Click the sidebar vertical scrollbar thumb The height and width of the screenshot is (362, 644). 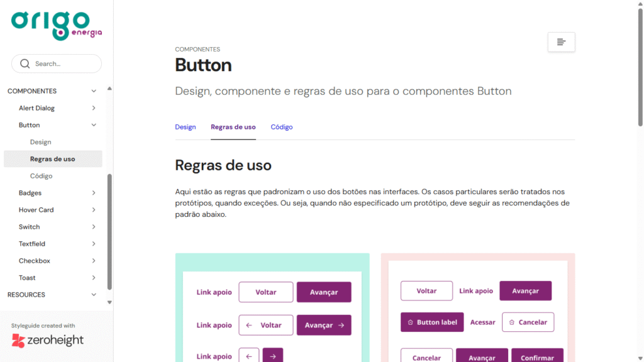109,233
